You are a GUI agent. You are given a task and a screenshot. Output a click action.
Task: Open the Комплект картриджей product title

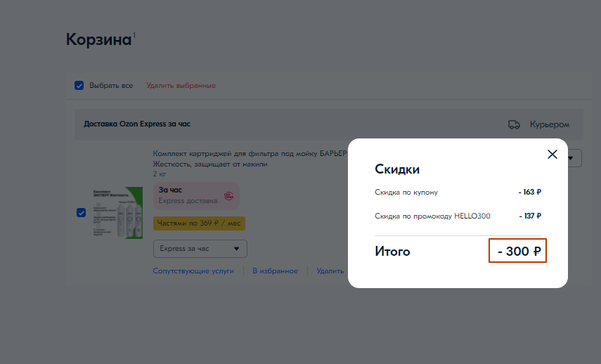click(250, 159)
